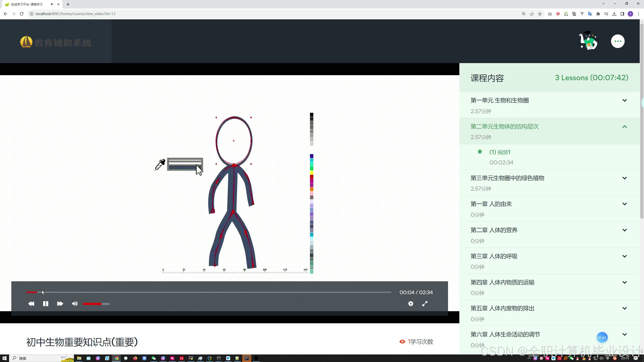This screenshot has height=362, width=644.
Task: Fast forward the video
Action: (x=60, y=304)
